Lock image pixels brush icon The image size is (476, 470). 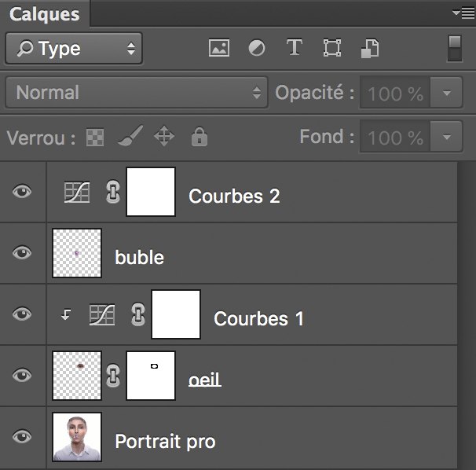[x=130, y=136]
